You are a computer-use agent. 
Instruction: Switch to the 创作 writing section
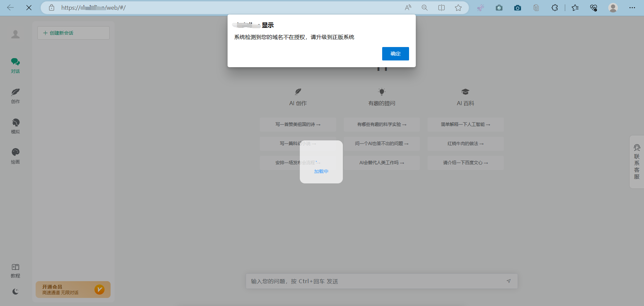click(x=15, y=96)
